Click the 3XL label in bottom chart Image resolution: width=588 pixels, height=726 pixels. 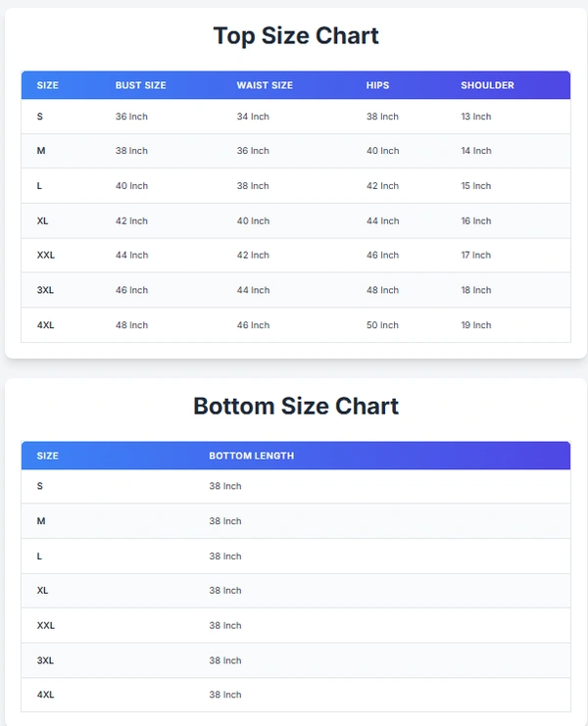(45, 660)
